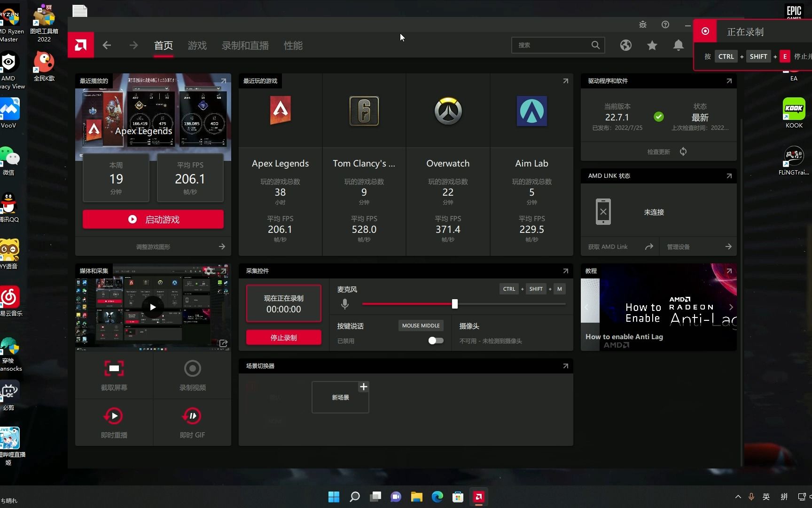Image resolution: width=812 pixels, height=508 pixels.
Task: Click 调整游戏图形 link
Action: click(x=153, y=246)
